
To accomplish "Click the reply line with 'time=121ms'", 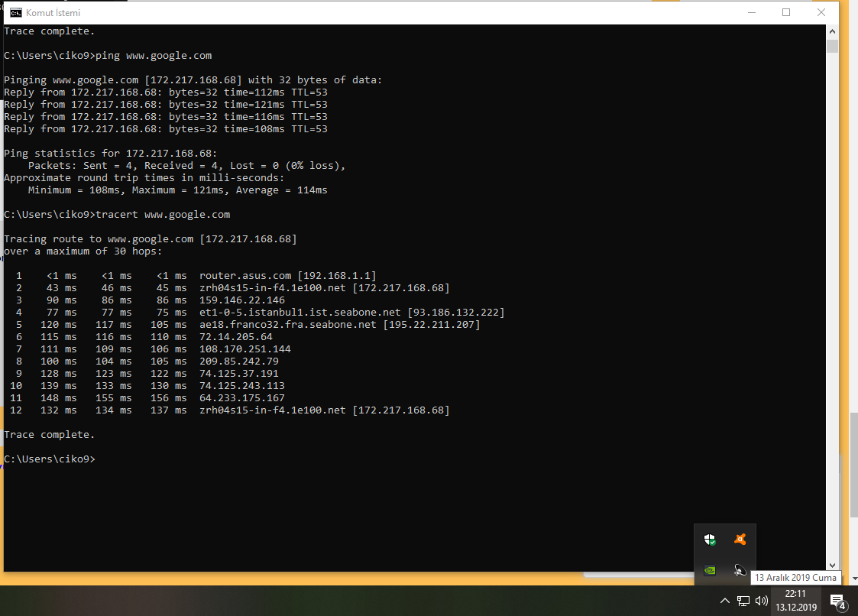I will [166, 104].
